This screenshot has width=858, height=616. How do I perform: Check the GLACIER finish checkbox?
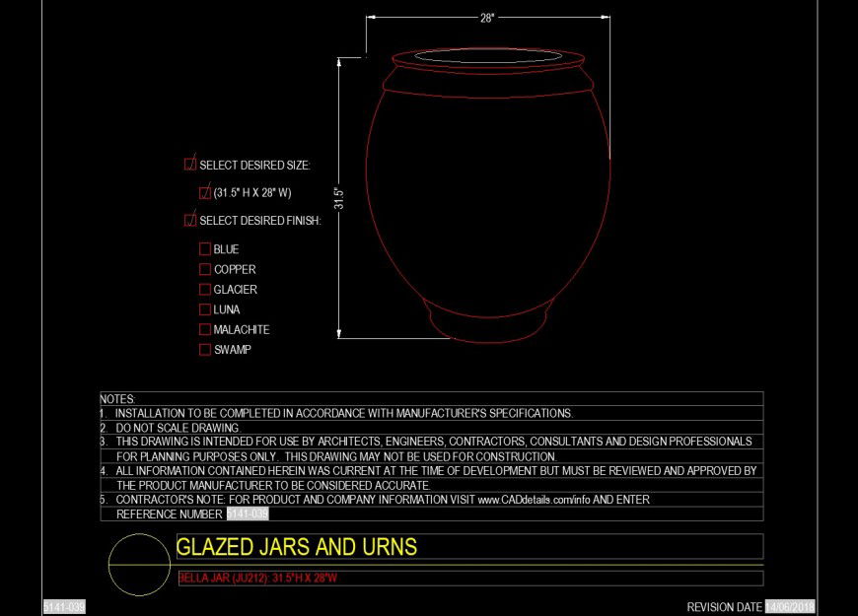(x=205, y=289)
